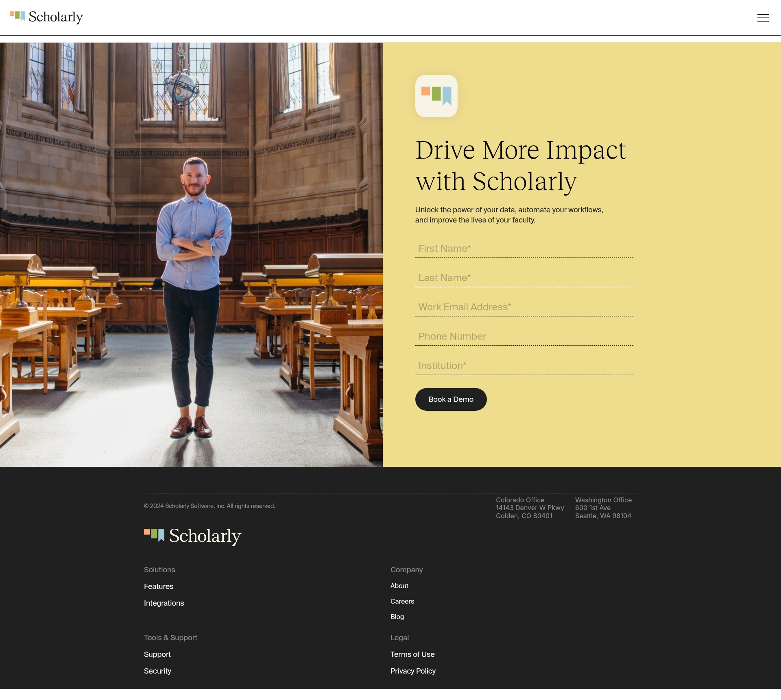The image size is (781, 700).
Task: Focus the First Name input field
Action: coord(524,249)
